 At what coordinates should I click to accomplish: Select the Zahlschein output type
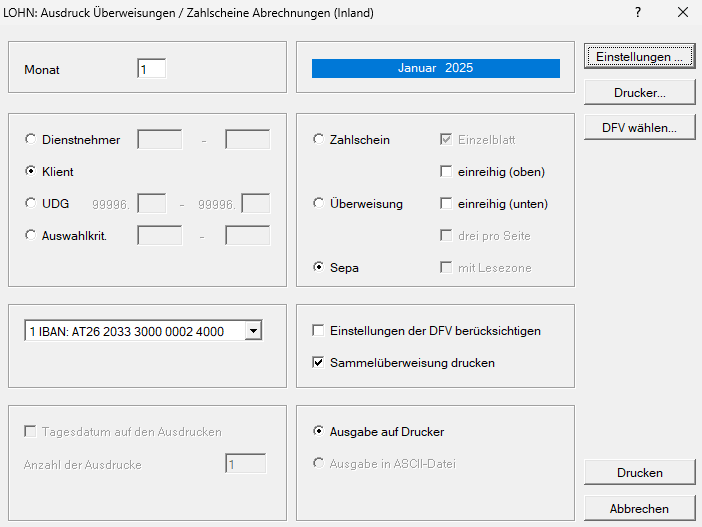(x=319, y=140)
